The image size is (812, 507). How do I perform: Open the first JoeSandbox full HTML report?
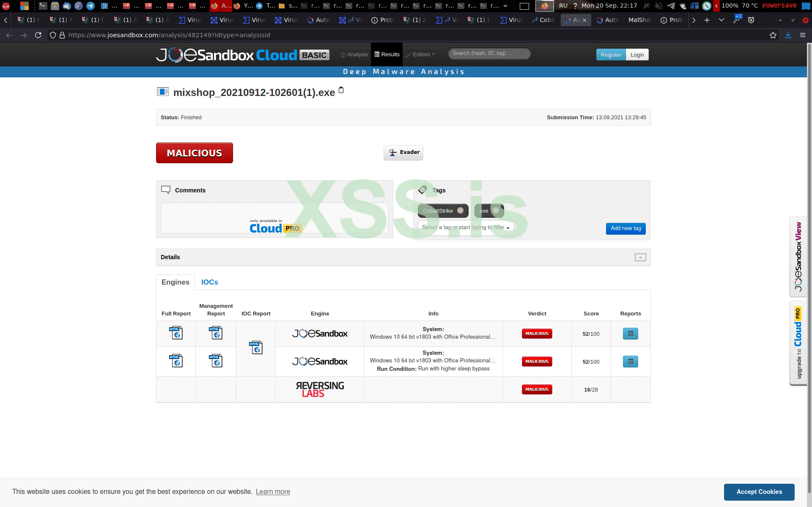tap(176, 333)
